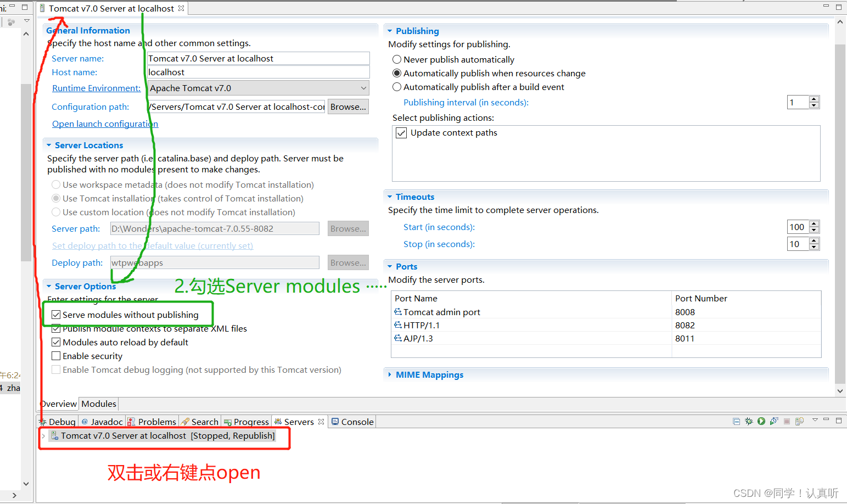Click the Server name input field
This screenshot has width=847, height=504.
258,58
